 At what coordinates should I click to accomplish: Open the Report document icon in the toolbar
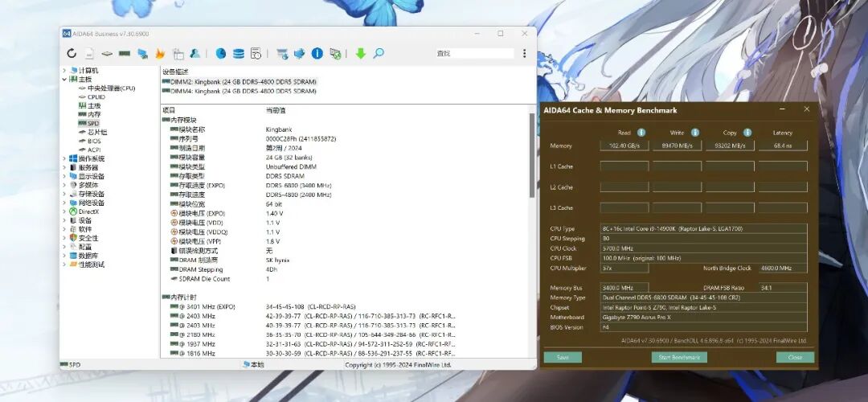[90, 54]
